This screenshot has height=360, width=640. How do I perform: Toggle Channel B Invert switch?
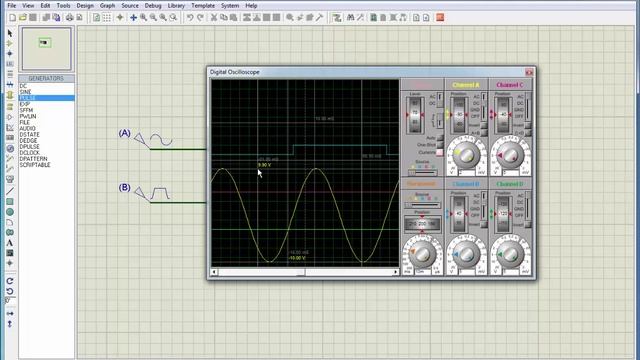(484, 224)
